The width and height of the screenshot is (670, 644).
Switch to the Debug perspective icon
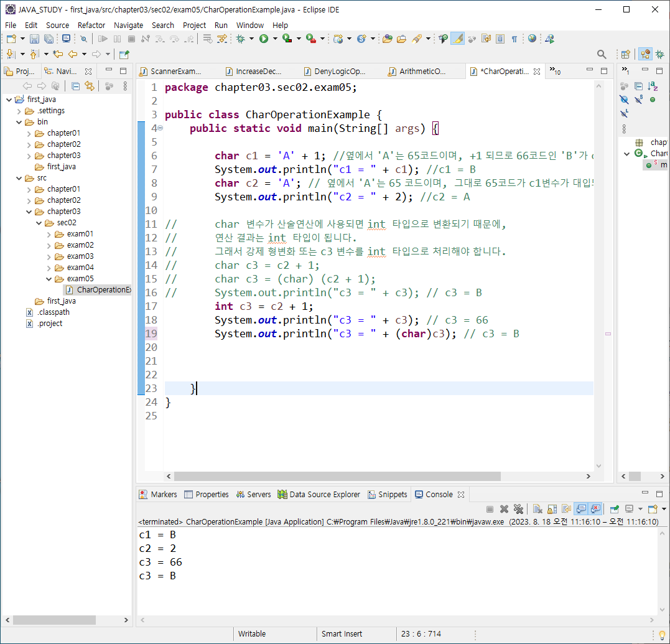[660, 54]
